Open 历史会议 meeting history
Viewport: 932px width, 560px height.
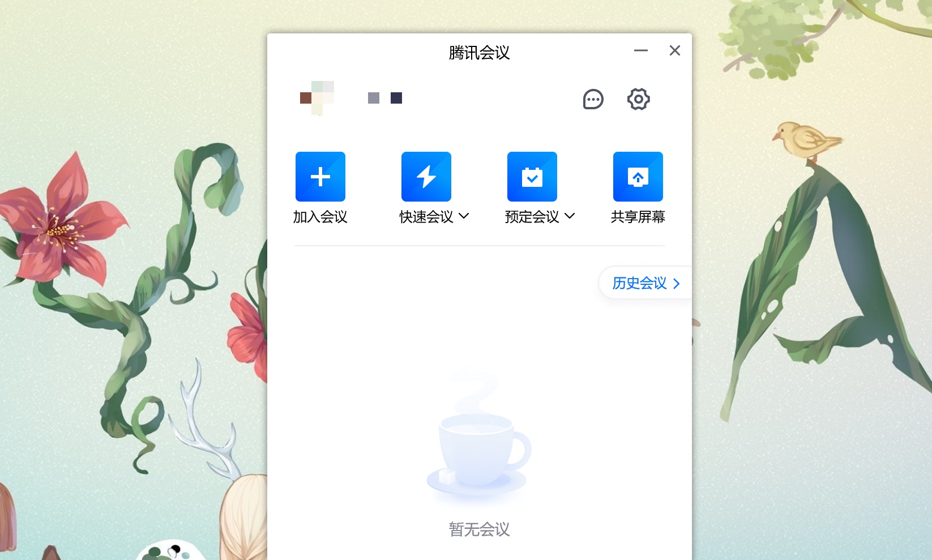645,283
